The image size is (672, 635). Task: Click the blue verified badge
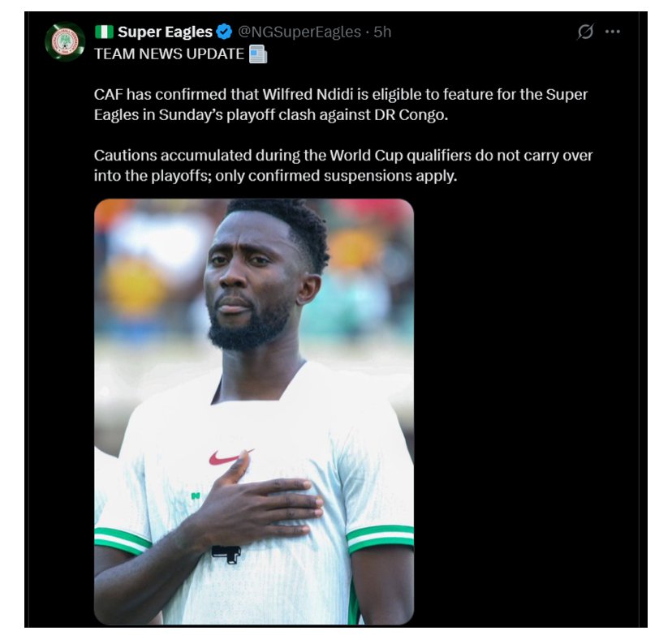pos(225,32)
